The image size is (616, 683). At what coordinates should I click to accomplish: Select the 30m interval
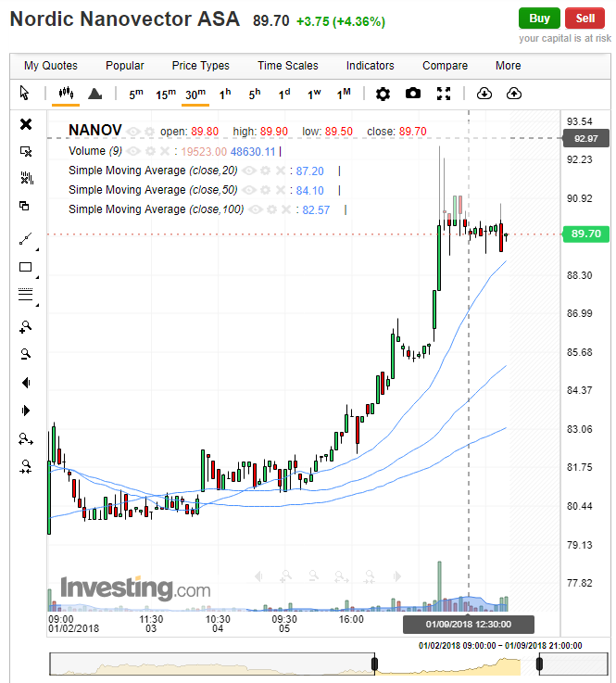click(195, 94)
